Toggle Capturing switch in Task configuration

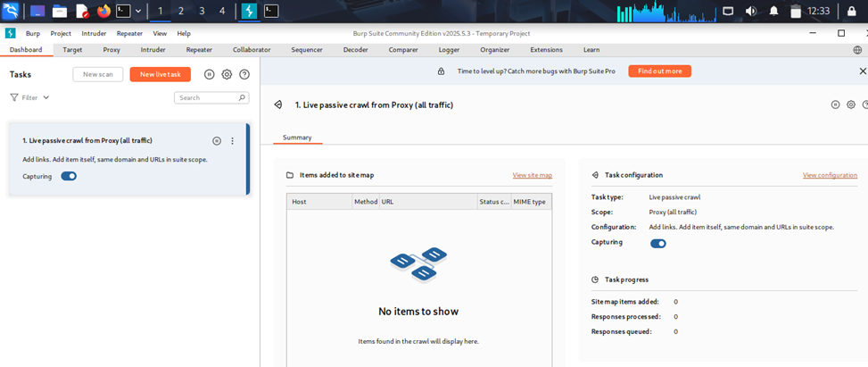tap(658, 244)
